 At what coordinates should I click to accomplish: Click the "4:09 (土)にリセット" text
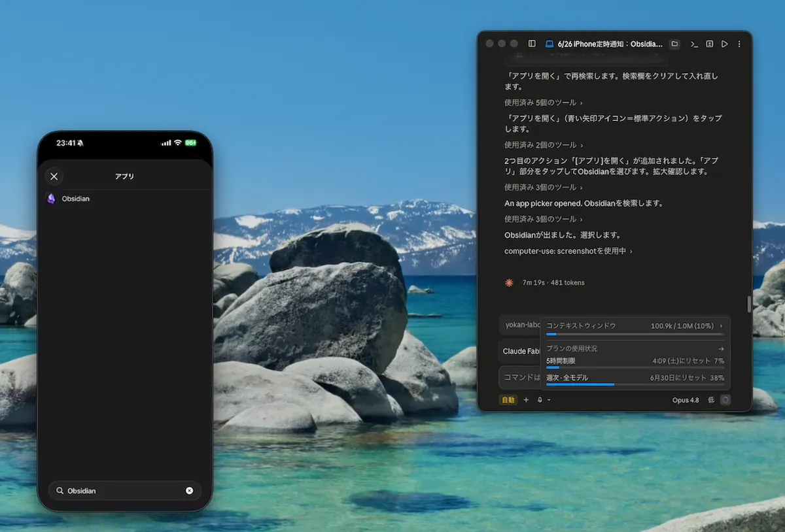coord(680,361)
